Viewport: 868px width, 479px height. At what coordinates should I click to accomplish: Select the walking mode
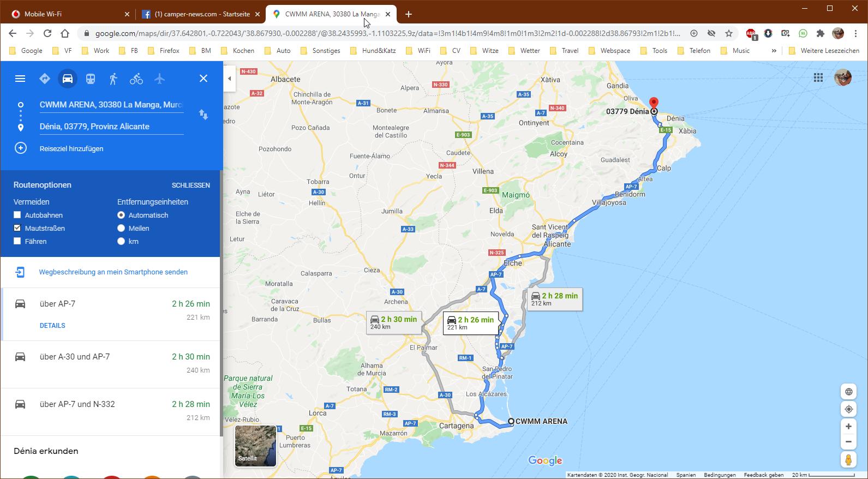(113, 79)
